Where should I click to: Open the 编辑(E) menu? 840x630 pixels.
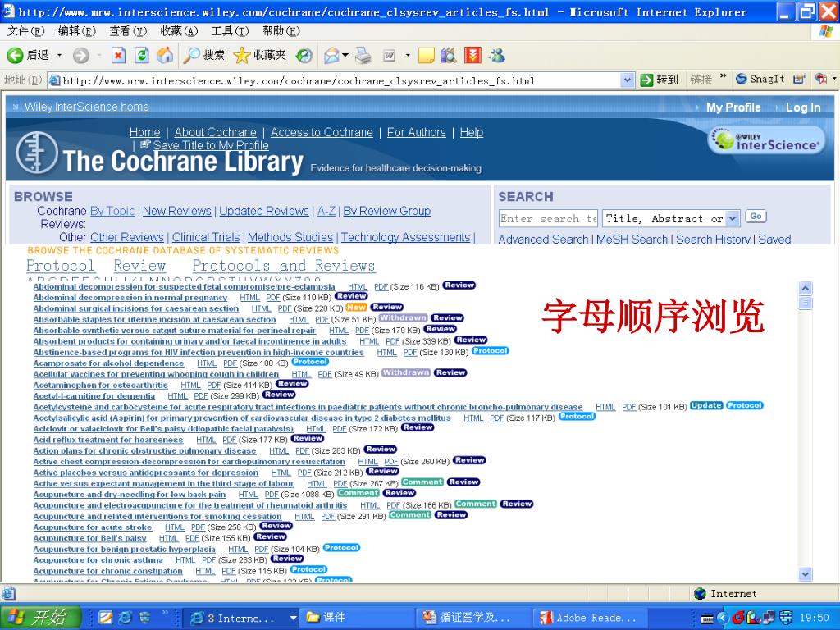[x=76, y=31]
